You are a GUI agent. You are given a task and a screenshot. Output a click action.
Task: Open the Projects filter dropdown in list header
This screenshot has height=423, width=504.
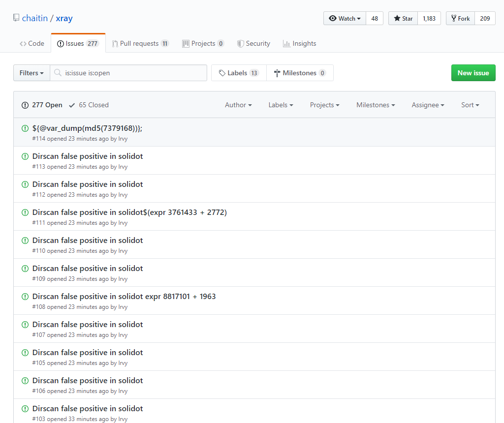(x=325, y=105)
